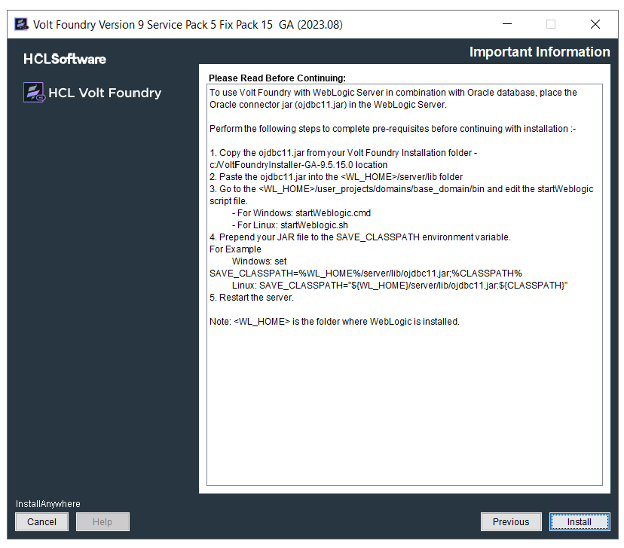Click the disabled Help button
The height and width of the screenshot is (548, 624).
[x=103, y=521]
